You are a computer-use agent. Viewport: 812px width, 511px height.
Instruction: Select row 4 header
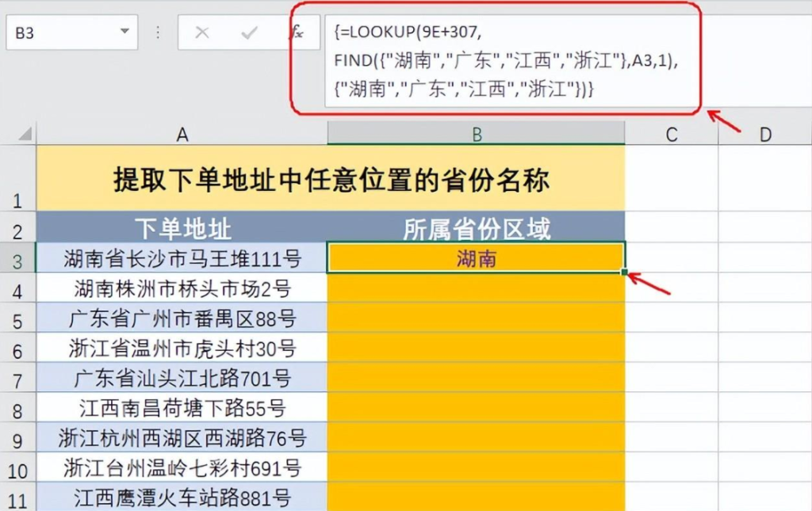(17, 288)
